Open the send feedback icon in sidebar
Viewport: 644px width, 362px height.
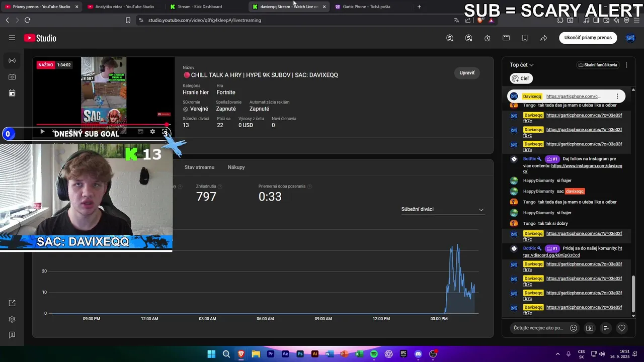(x=12, y=335)
